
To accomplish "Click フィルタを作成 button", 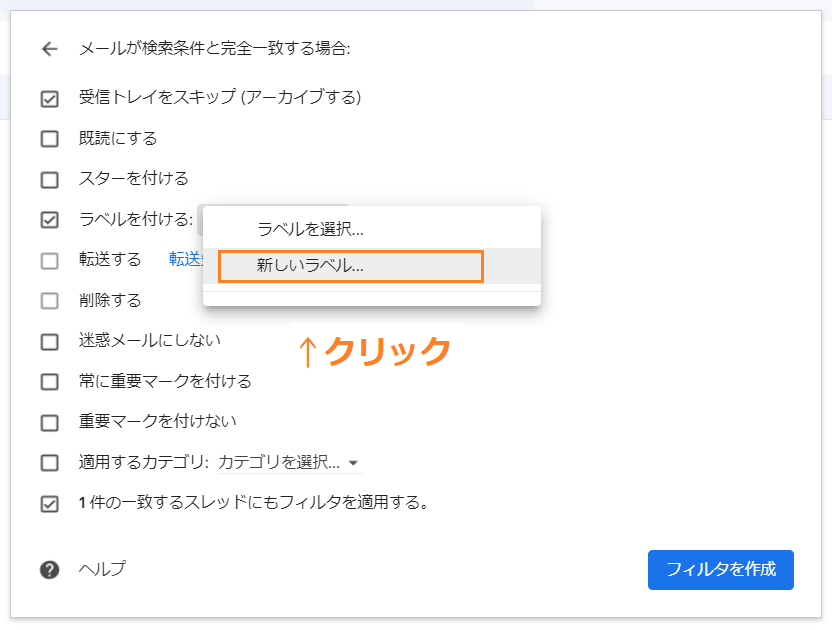I will (721, 569).
